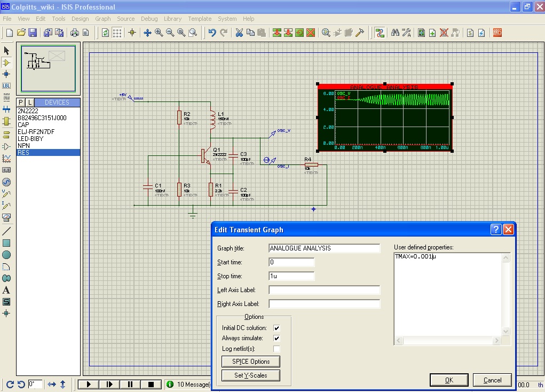
Task: Click the Undo arrow icon
Action: point(212,33)
